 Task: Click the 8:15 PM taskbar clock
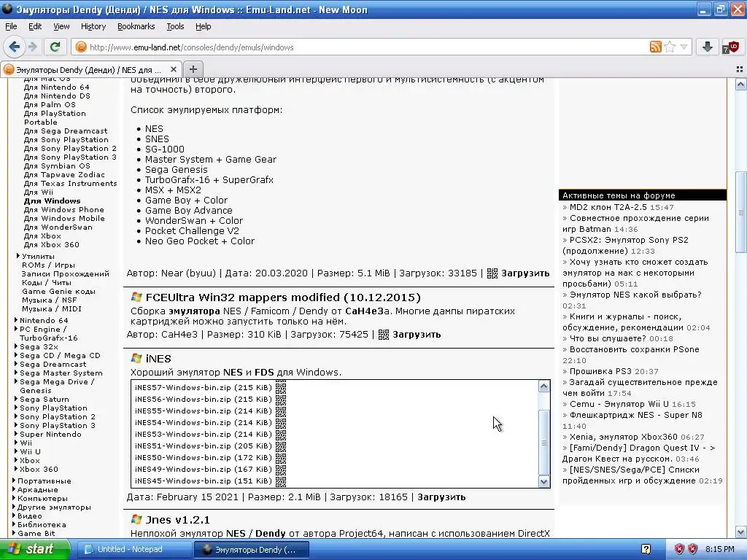719,549
